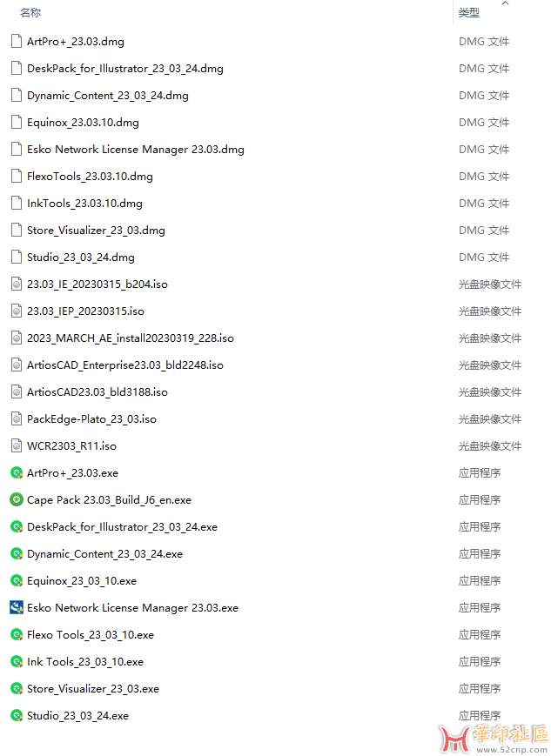
Task: Select the Ink Tools_23_03_10.exe icon
Action: point(17,661)
